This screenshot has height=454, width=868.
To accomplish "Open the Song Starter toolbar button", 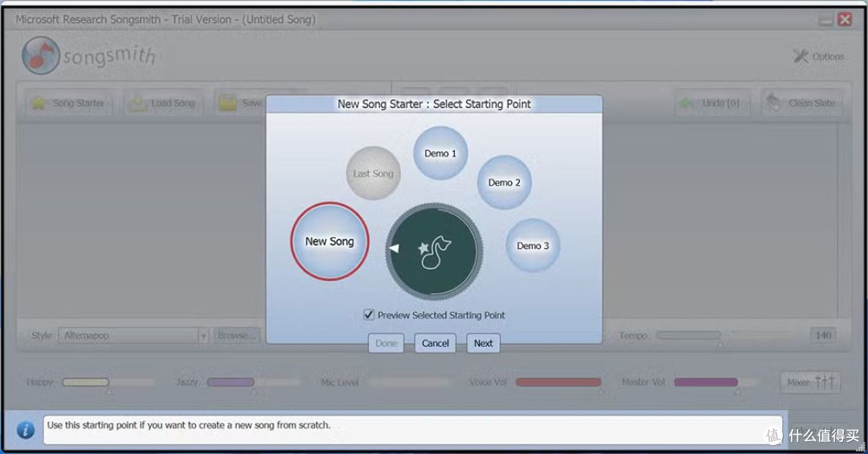I will (x=68, y=103).
